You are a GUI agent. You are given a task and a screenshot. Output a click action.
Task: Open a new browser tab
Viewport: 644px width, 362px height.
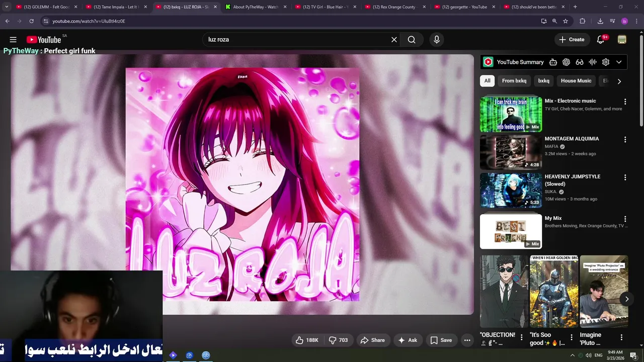click(575, 7)
